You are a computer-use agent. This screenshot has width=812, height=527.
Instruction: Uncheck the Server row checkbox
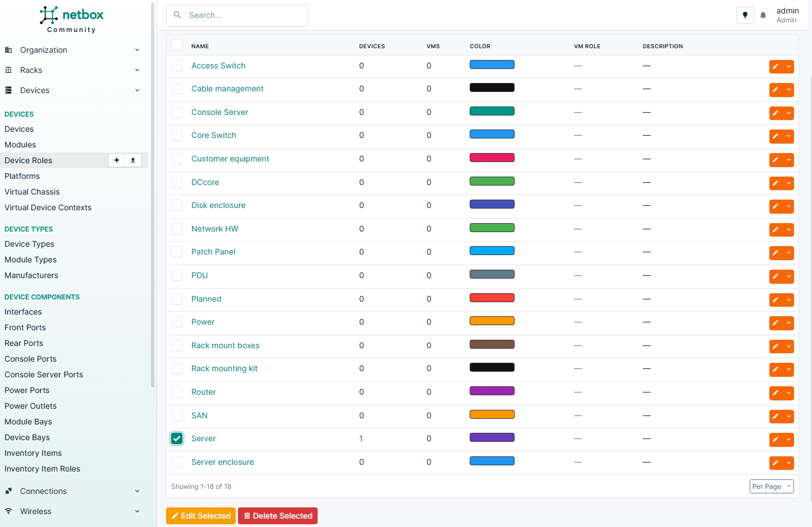(177, 438)
